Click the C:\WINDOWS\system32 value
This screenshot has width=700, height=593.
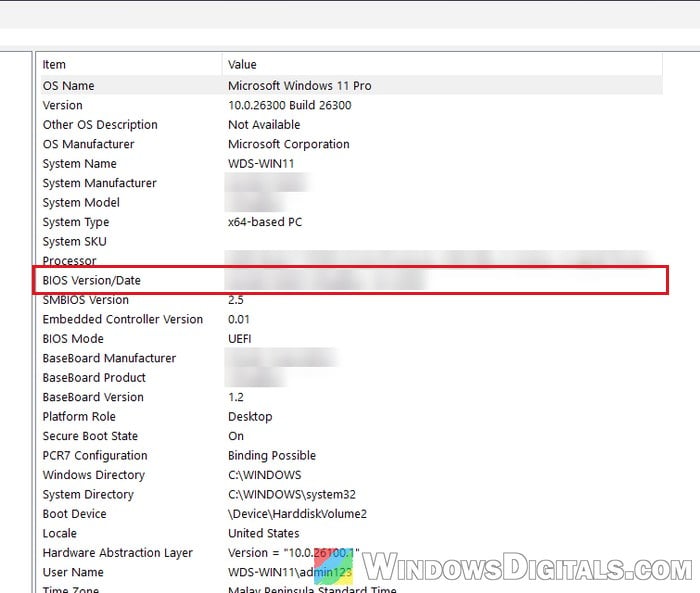[292, 495]
